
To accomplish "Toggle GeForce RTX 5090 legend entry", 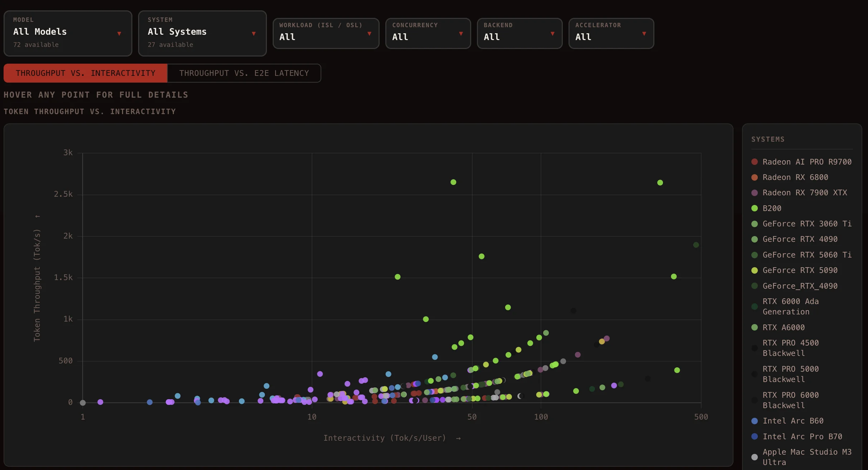I will [x=795, y=270].
